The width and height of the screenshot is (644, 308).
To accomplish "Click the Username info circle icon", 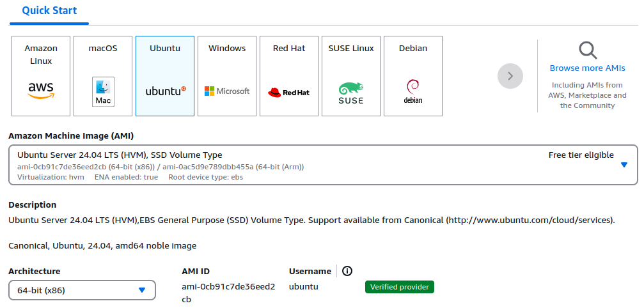I will (347, 271).
